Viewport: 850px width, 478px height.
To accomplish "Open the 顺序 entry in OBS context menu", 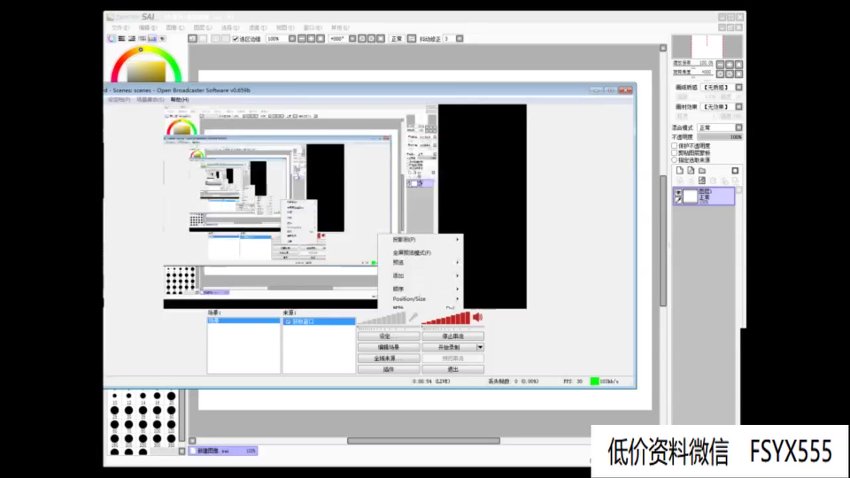I will pos(422,289).
